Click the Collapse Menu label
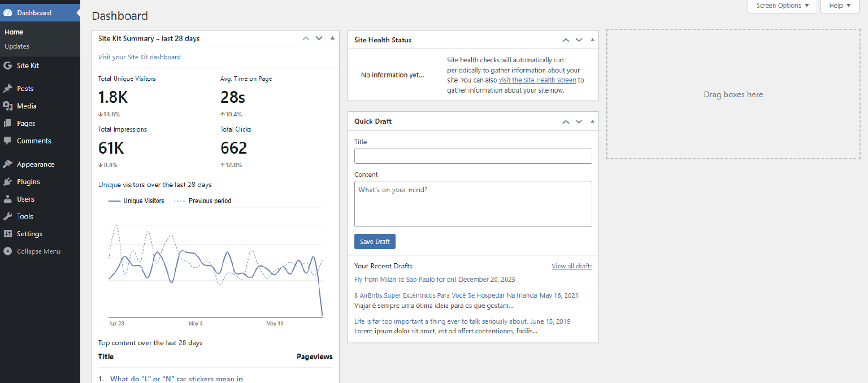Screen dimensions: 868x383 38,251
